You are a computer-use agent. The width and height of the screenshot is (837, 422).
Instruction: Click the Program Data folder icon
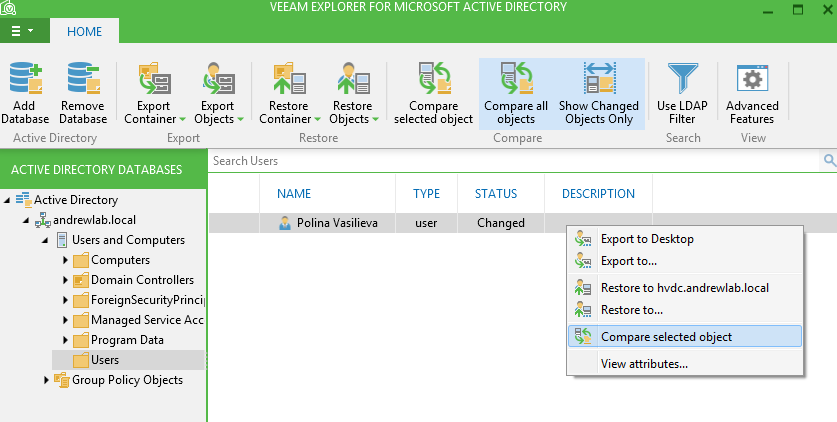[x=81, y=340]
